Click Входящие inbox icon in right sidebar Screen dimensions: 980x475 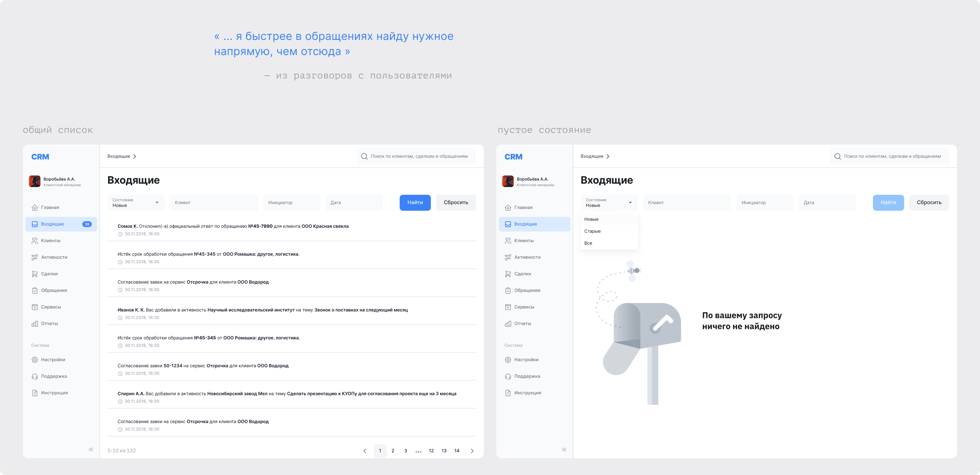(508, 224)
